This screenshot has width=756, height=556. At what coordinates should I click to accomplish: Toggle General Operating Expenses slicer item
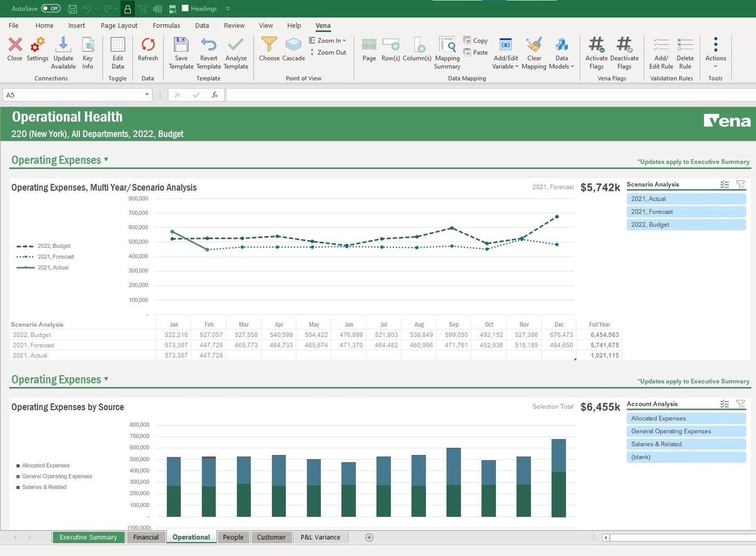tap(686, 432)
